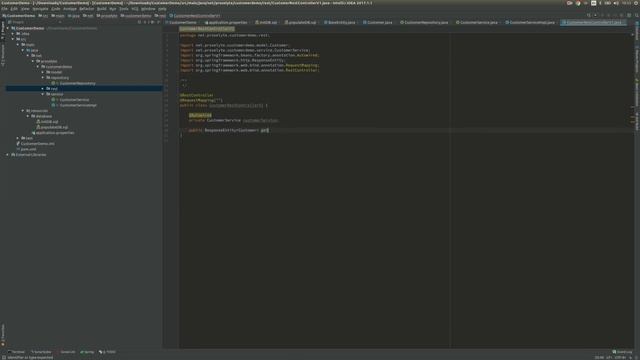Collapse the resources folder node

23,111
